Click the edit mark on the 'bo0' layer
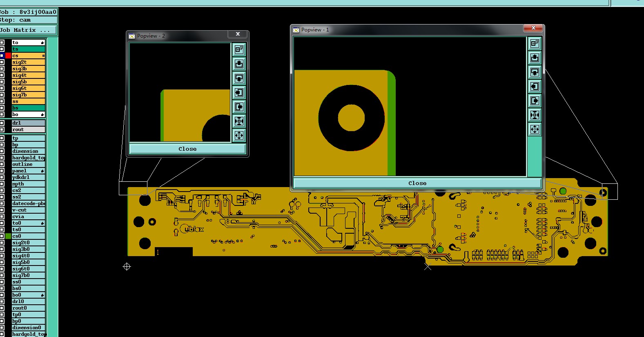The width and height of the screenshot is (644, 337). [42, 295]
